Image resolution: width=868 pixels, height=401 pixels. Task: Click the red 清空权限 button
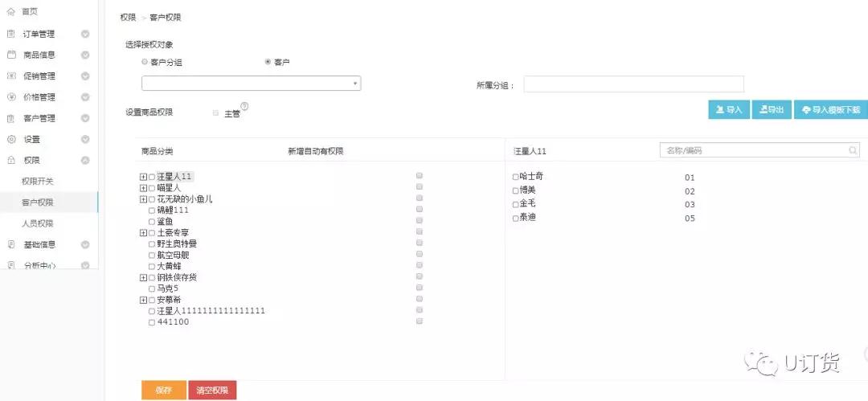pos(212,390)
